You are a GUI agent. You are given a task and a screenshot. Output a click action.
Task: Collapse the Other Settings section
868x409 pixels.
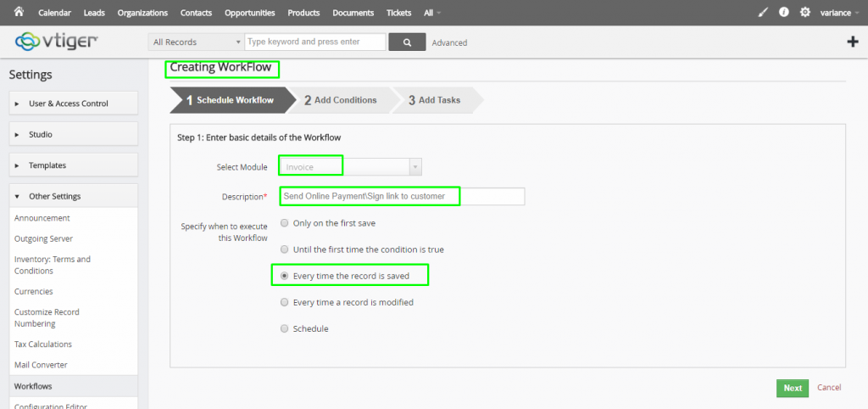coord(74,196)
